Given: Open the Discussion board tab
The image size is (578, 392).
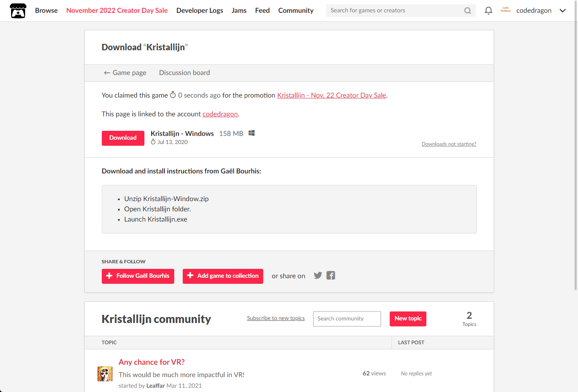Looking at the screenshot, I should coord(184,73).
